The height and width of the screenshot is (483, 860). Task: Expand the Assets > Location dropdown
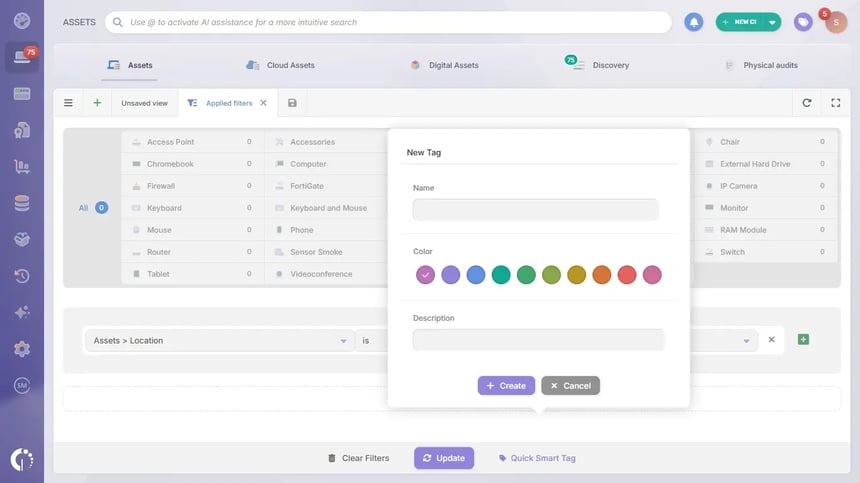(219, 340)
